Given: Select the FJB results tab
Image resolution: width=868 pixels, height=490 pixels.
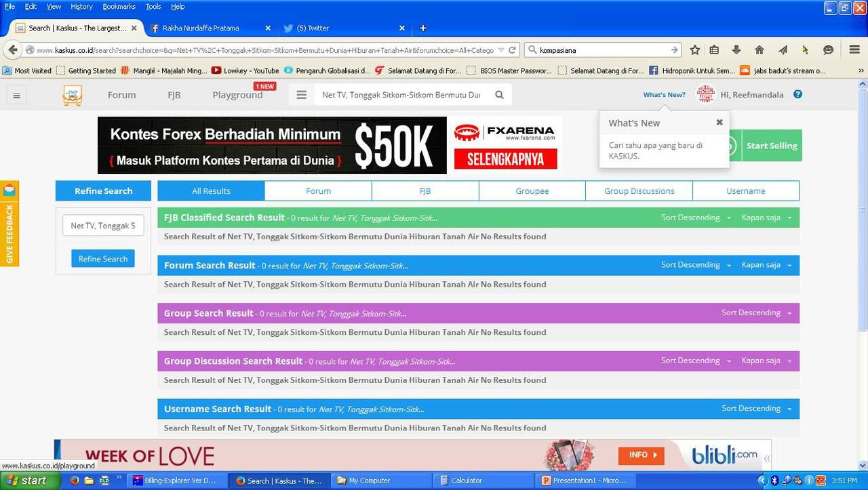Looking at the screenshot, I should 425,191.
